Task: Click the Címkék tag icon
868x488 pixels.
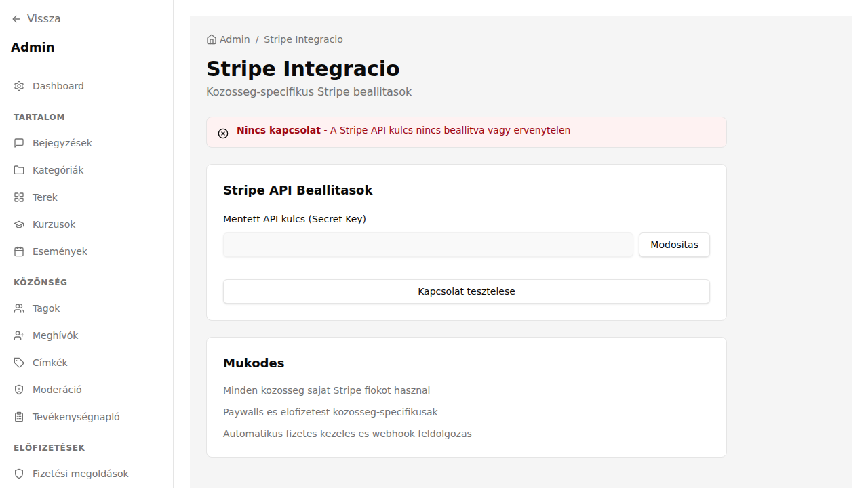Action: click(19, 363)
